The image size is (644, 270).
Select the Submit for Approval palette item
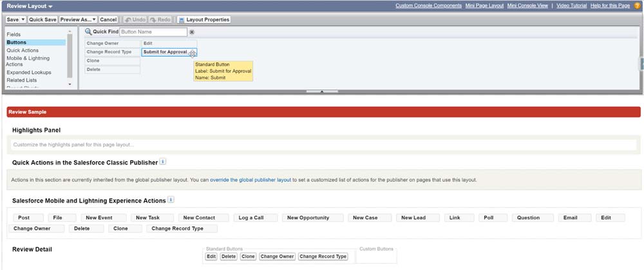tap(169, 53)
